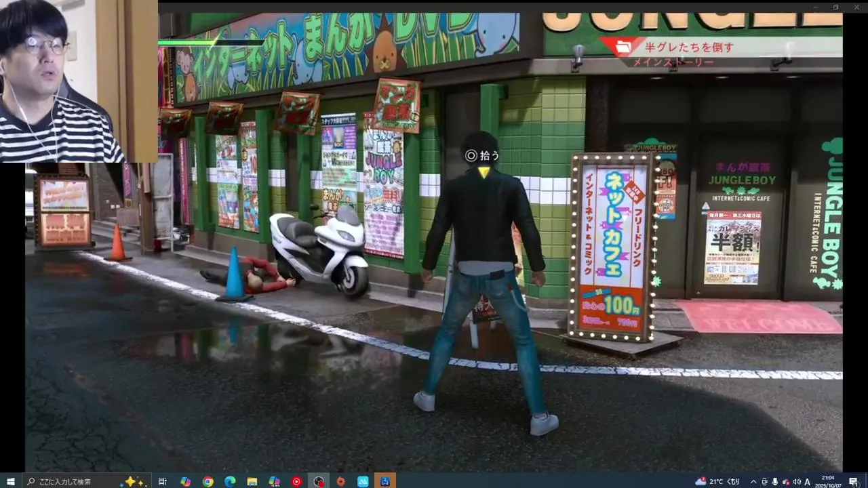Toggle the IME input mode A indicator

pos(807,481)
